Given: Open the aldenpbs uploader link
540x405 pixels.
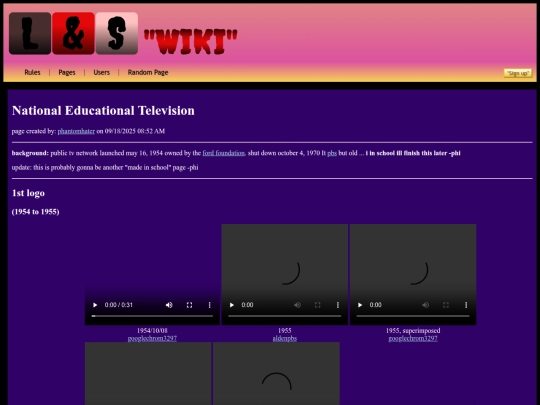Looking at the screenshot, I should 285,339.
